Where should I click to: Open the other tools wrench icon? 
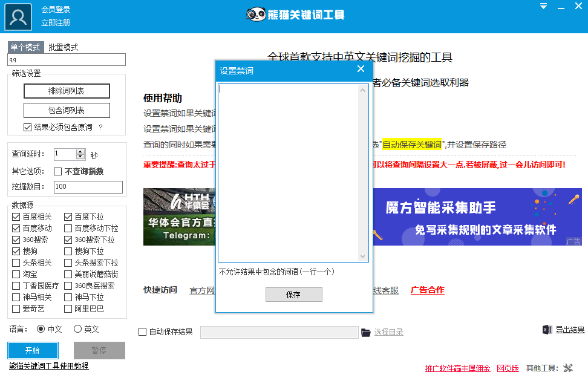click(567, 367)
